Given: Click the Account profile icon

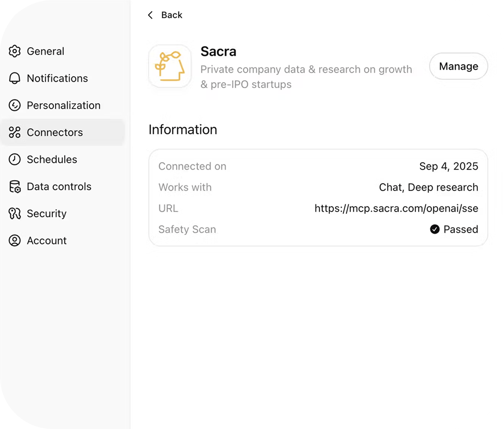Looking at the screenshot, I should [15, 240].
